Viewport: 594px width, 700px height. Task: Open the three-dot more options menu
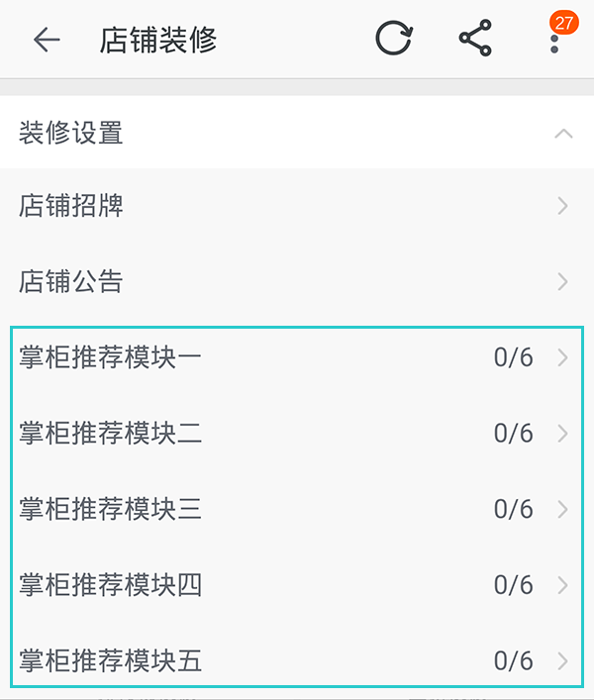[x=553, y=46]
